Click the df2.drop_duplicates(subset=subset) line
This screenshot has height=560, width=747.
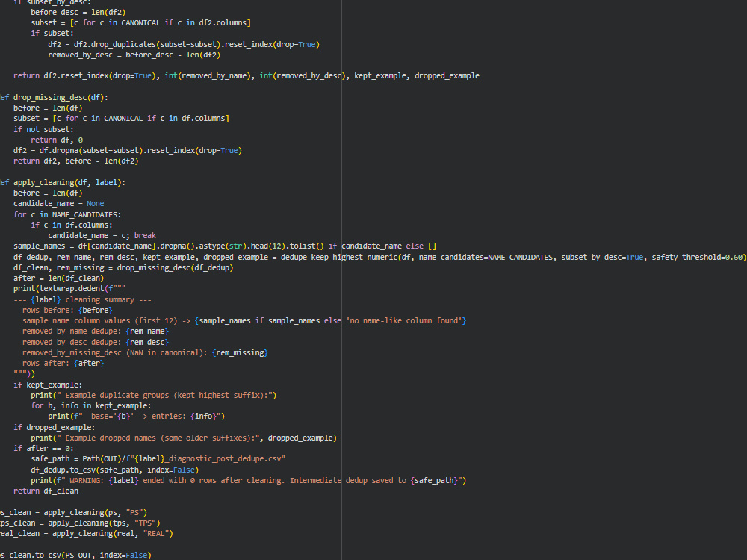coord(184,44)
